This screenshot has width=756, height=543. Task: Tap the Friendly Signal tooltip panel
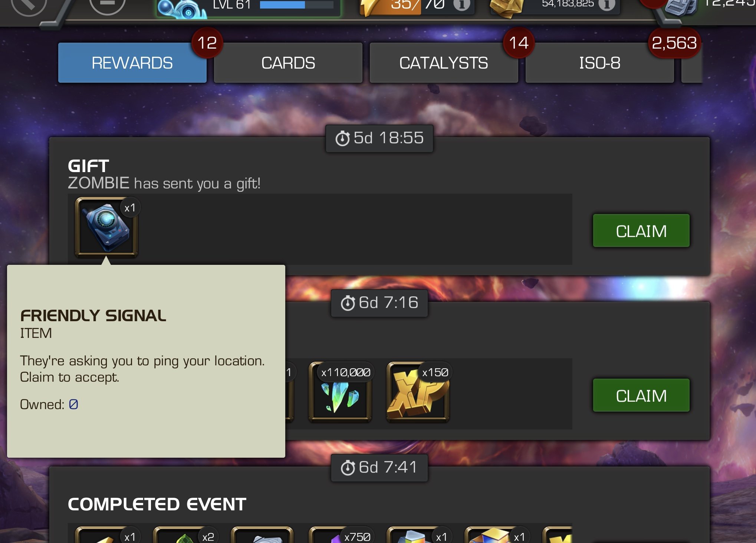pos(146,361)
